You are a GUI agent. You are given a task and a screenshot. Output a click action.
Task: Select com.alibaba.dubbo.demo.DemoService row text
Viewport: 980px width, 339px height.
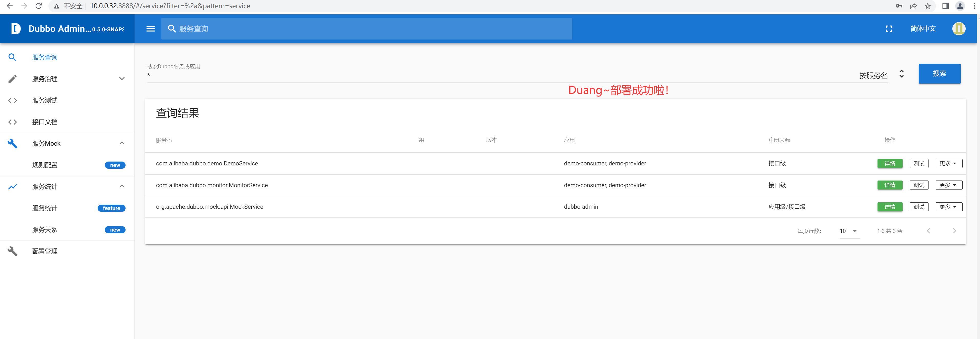pyautogui.click(x=207, y=163)
